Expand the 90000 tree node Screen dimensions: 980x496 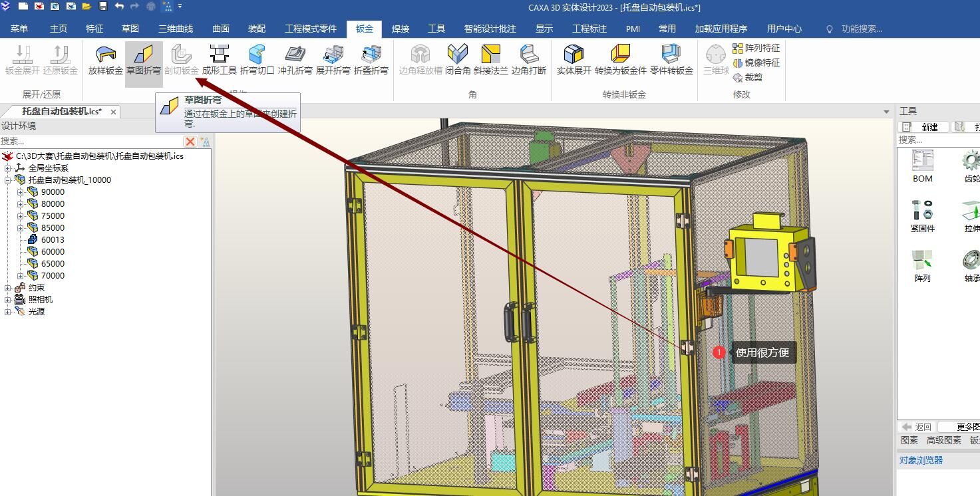click(x=21, y=192)
